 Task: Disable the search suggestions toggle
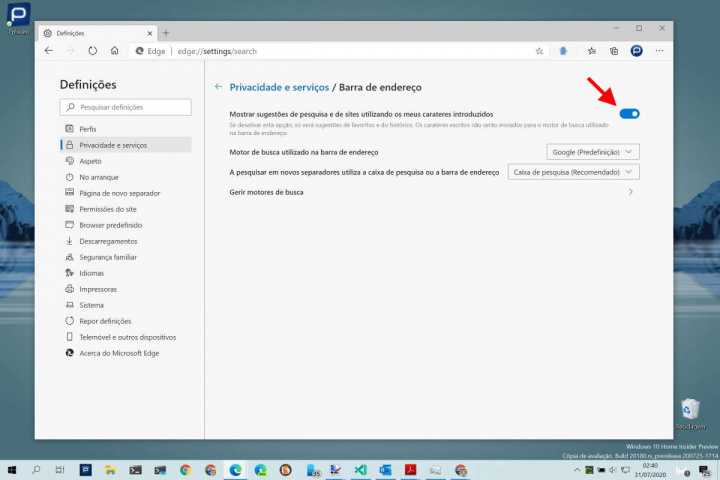pyautogui.click(x=629, y=114)
